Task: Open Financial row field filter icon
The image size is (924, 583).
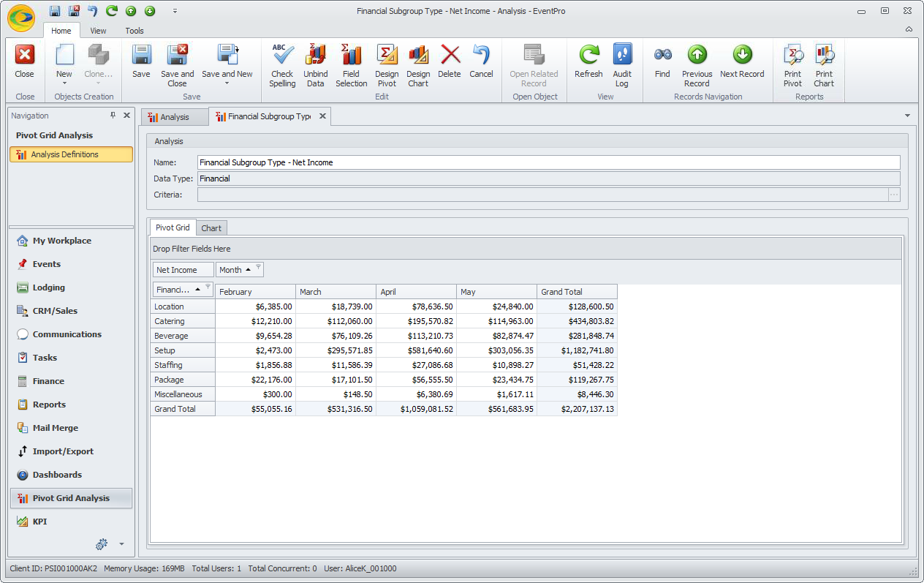Action: tap(208, 287)
